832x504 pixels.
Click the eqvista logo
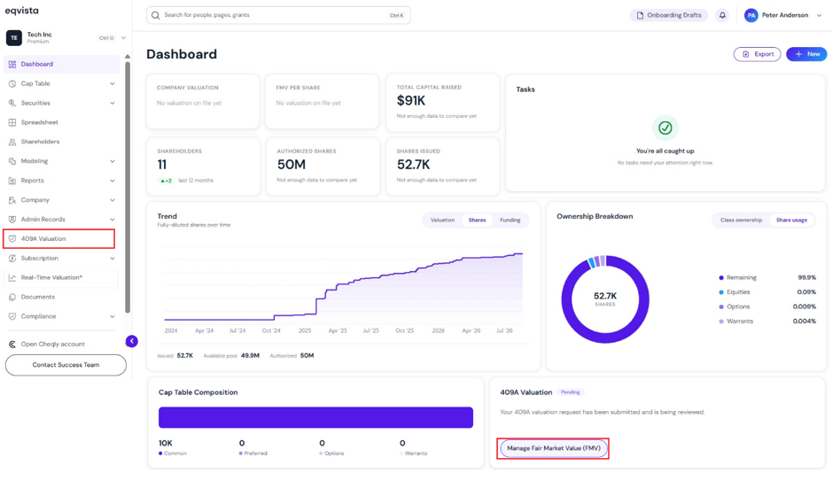22,11
